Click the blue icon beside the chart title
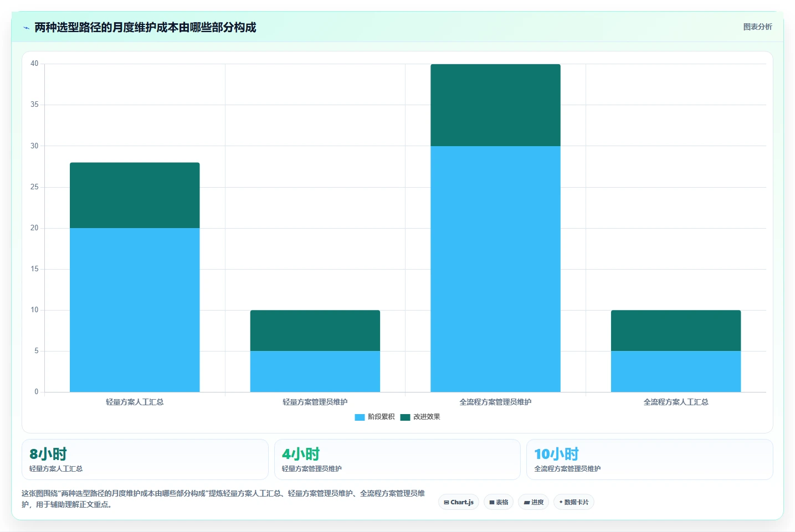 tap(26, 28)
